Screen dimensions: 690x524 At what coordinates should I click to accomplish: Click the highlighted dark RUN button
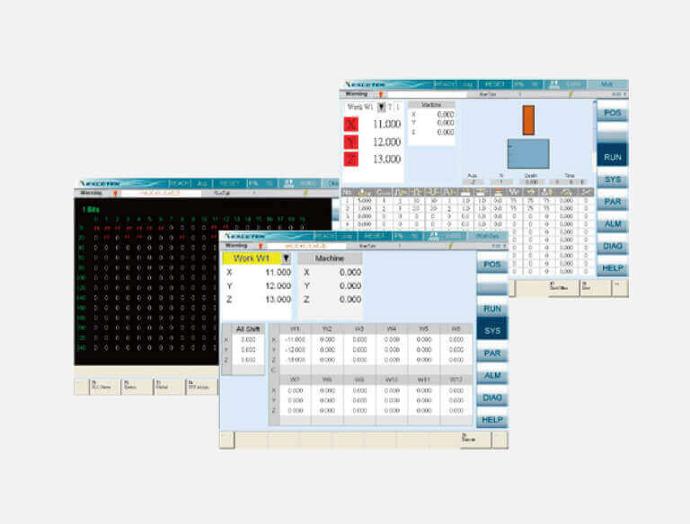tap(612, 156)
